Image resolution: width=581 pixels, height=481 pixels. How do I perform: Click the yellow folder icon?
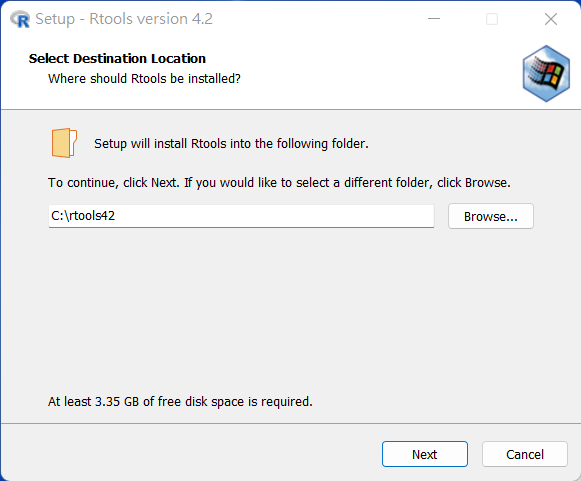point(64,143)
